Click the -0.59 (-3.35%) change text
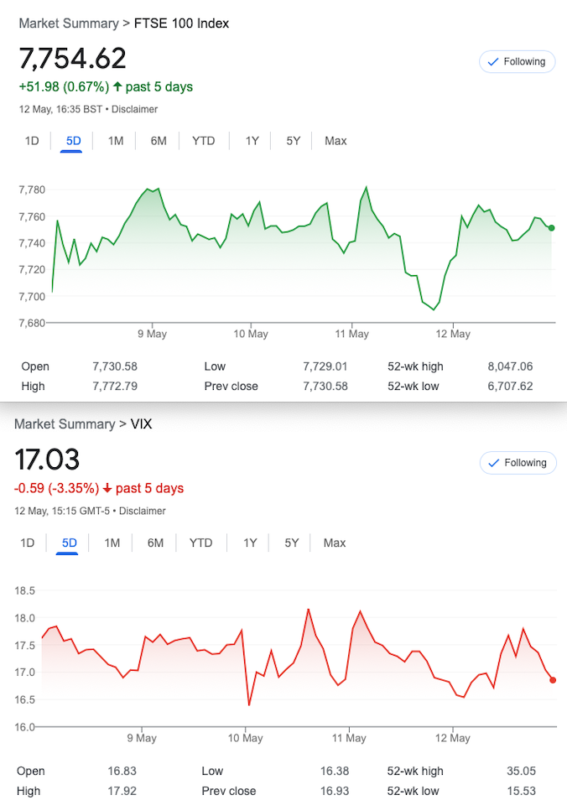The width and height of the screenshot is (567, 800). 56,488
